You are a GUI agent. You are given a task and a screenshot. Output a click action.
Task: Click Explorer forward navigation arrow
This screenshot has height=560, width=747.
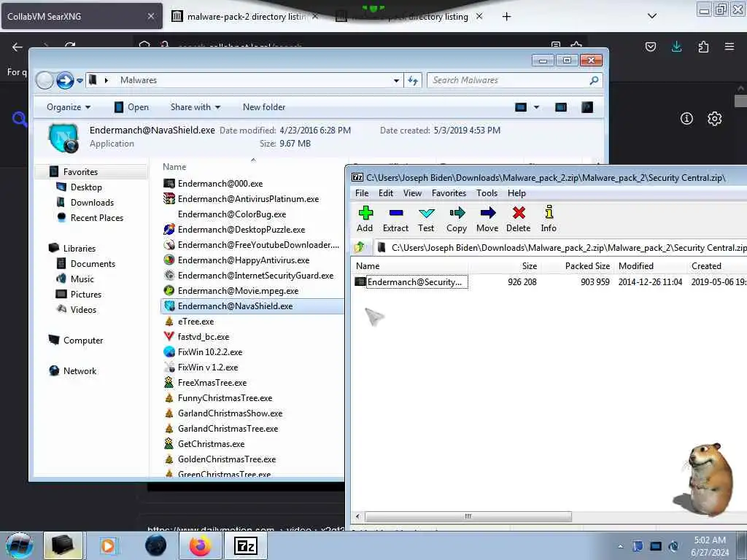[x=65, y=80]
